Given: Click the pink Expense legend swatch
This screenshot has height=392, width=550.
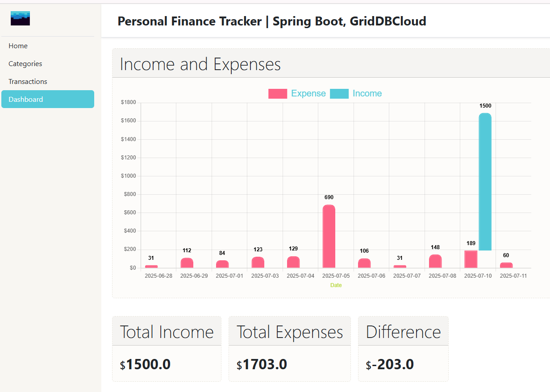Looking at the screenshot, I should tap(277, 93).
